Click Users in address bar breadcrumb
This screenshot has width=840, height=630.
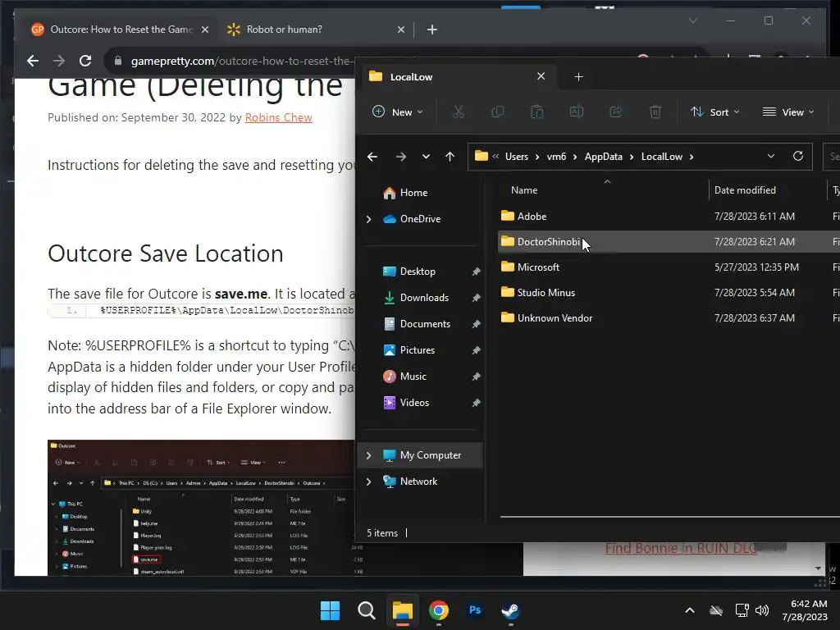[x=517, y=157]
